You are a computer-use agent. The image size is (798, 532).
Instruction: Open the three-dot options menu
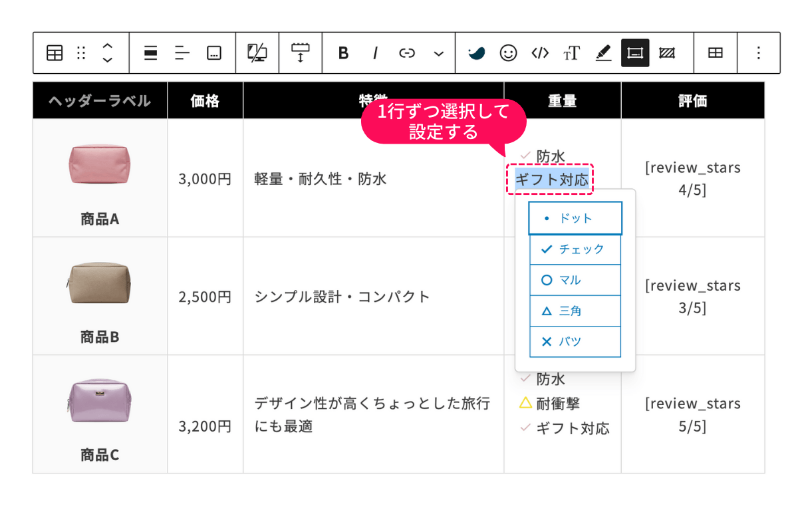pyautogui.click(x=759, y=53)
